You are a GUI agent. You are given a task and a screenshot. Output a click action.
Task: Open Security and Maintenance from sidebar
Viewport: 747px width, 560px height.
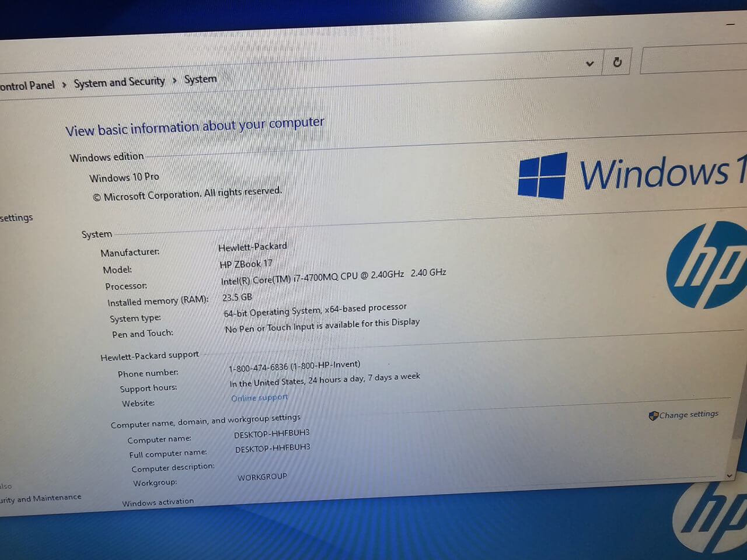41,498
